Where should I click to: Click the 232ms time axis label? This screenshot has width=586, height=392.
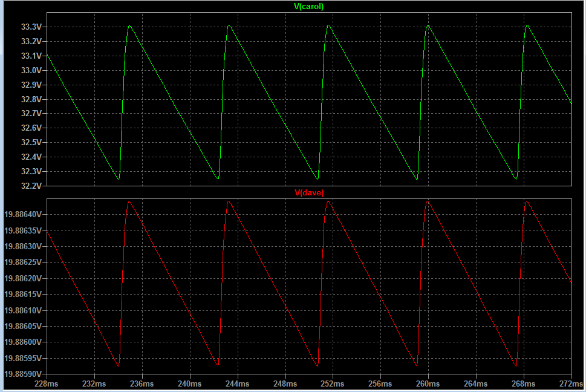click(x=94, y=384)
